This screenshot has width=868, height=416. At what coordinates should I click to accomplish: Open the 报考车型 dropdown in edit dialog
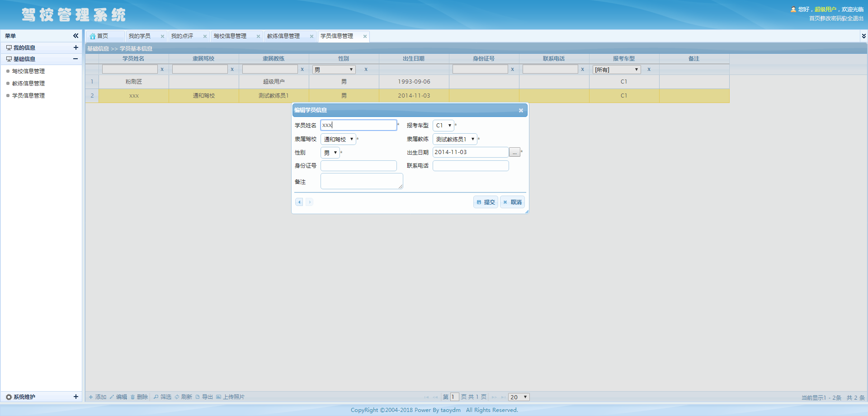point(443,126)
